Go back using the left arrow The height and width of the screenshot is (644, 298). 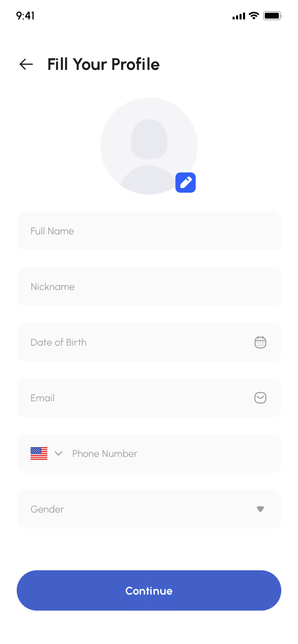click(26, 64)
